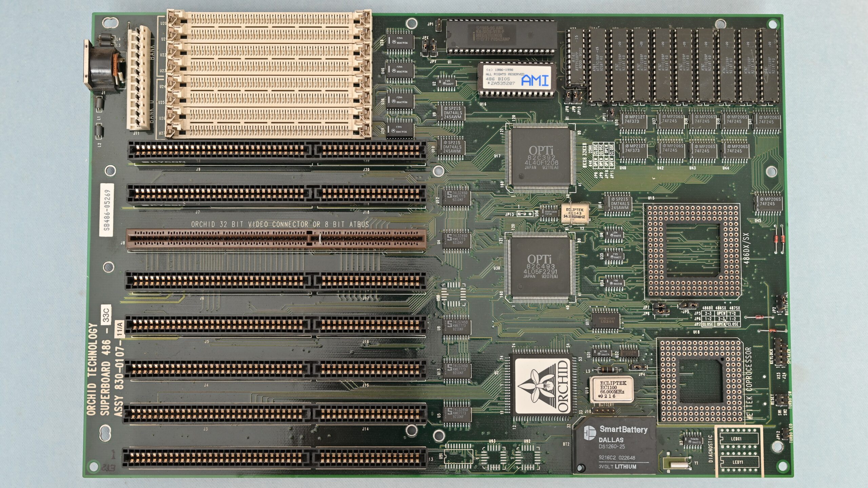Click the "33C" sticker

point(106,315)
